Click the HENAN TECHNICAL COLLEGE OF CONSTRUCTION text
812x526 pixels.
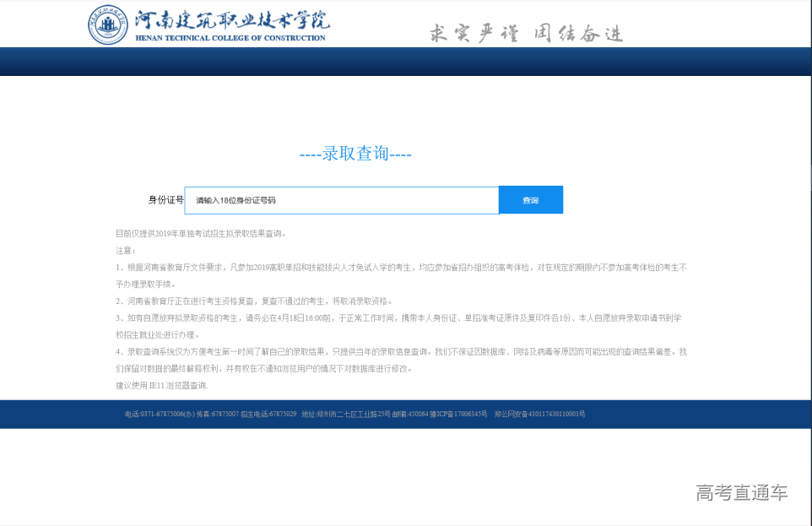[x=230, y=38]
